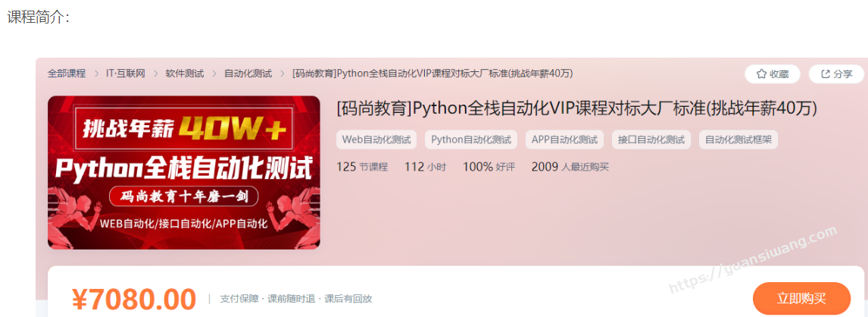
Task: Click the ¥7080.00 price label
Action: click(x=134, y=300)
